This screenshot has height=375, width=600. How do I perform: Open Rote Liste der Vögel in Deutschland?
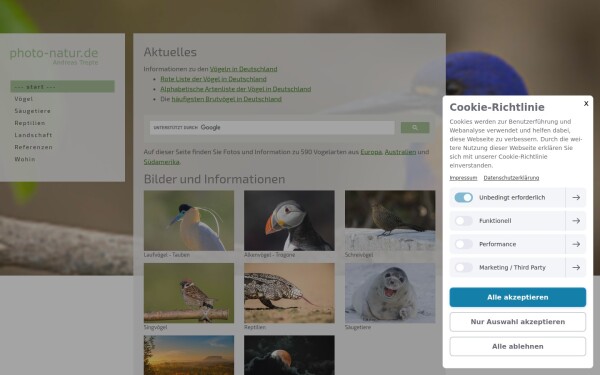point(213,79)
